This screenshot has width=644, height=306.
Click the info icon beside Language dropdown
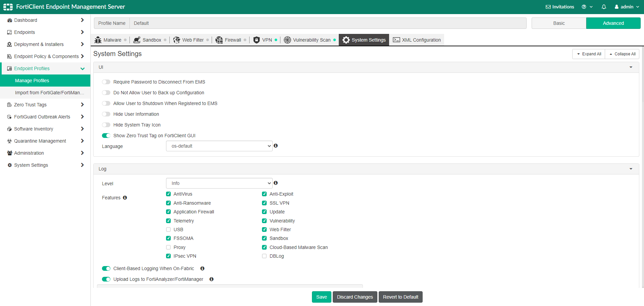pyautogui.click(x=276, y=146)
